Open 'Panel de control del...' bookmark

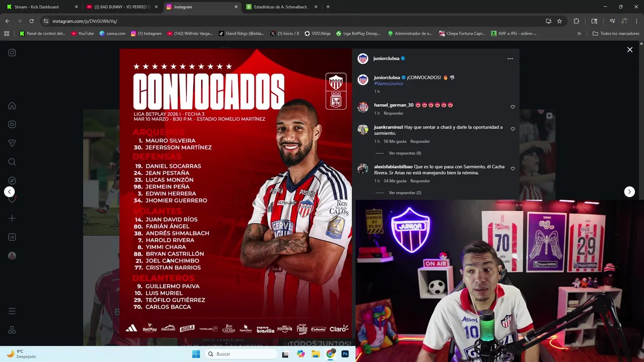click(43, 33)
